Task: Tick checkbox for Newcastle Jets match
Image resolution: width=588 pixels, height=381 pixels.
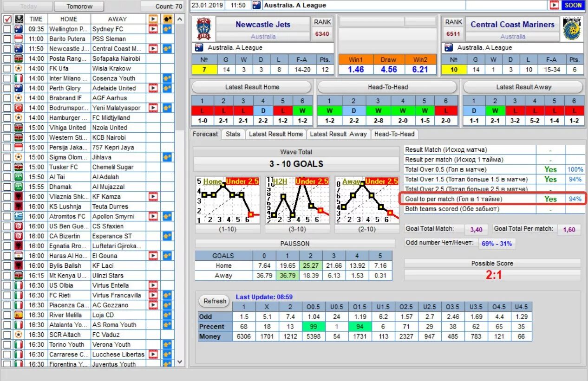Action: coord(7,49)
